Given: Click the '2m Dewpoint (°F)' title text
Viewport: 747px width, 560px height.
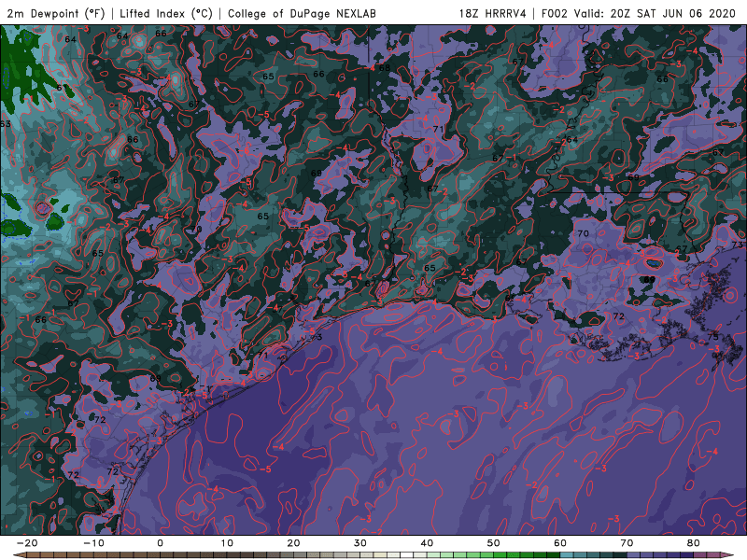Looking at the screenshot, I should [56, 13].
